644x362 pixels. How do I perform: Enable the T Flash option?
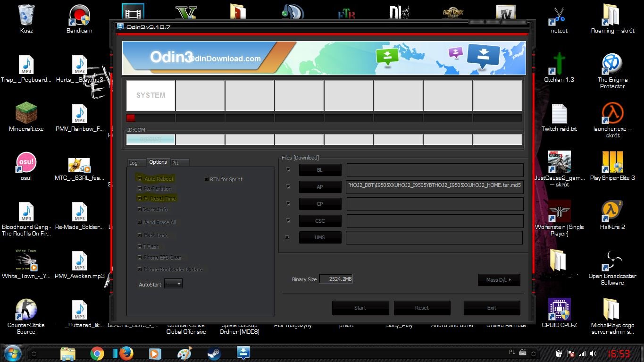pyautogui.click(x=139, y=246)
